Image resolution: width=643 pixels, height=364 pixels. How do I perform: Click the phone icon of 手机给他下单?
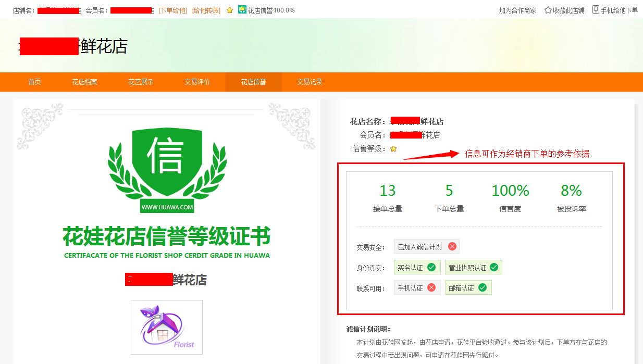596,9
